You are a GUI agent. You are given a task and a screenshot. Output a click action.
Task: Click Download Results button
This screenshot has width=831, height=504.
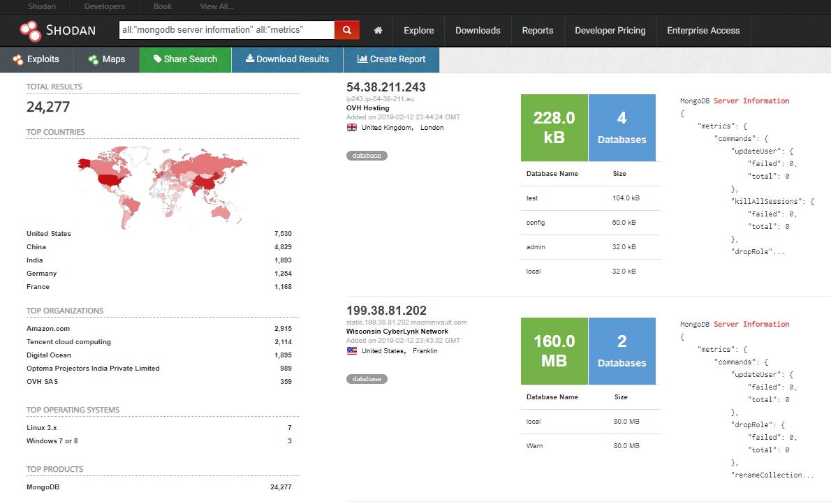[287, 59]
